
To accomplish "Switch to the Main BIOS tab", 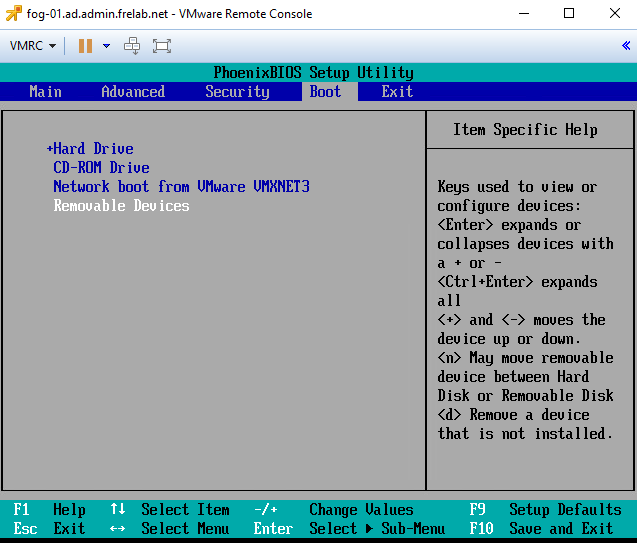I will pyautogui.click(x=46, y=91).
